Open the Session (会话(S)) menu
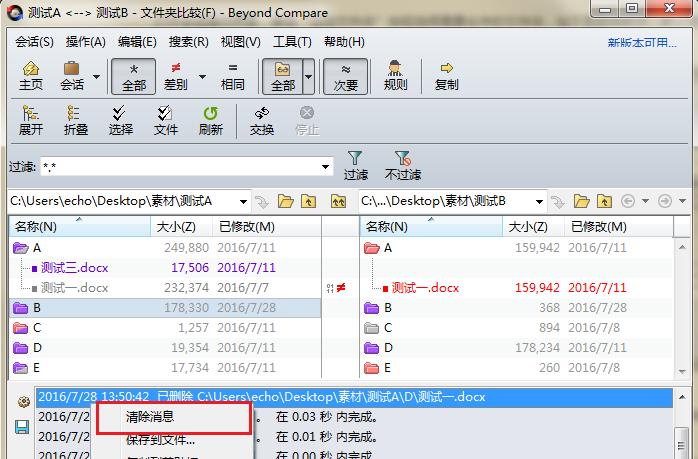Screen dimensions: 698x459 (34, 42)
